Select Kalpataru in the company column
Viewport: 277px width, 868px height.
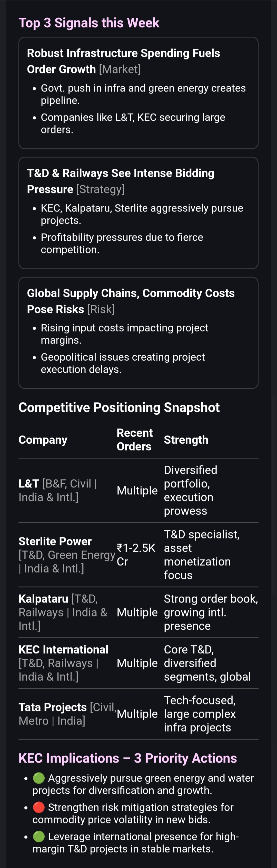[x=43, y=599]
